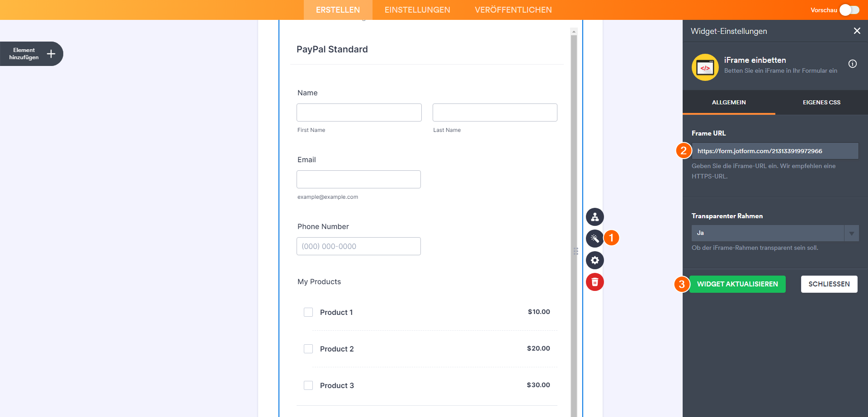Click the plus icon on Element hinzufügen
This screenshot has height=417, width=868.
[51, 54]
